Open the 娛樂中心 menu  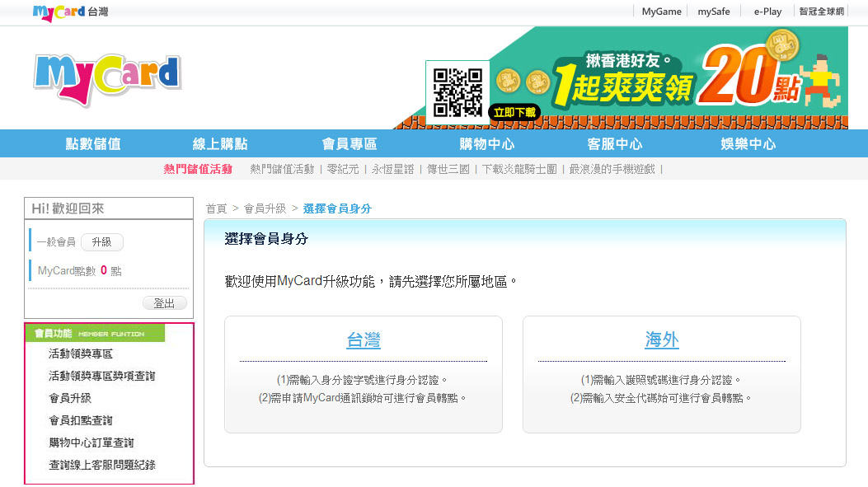click(748, 144)
